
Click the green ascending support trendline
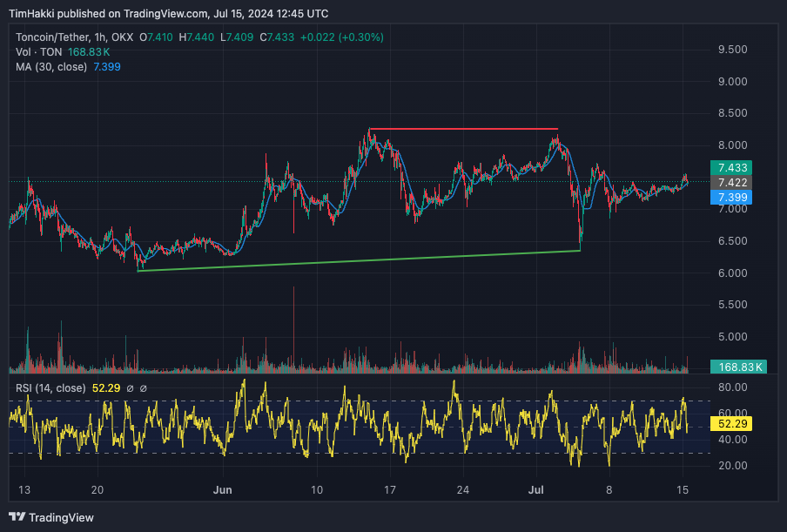click(359, 261)
